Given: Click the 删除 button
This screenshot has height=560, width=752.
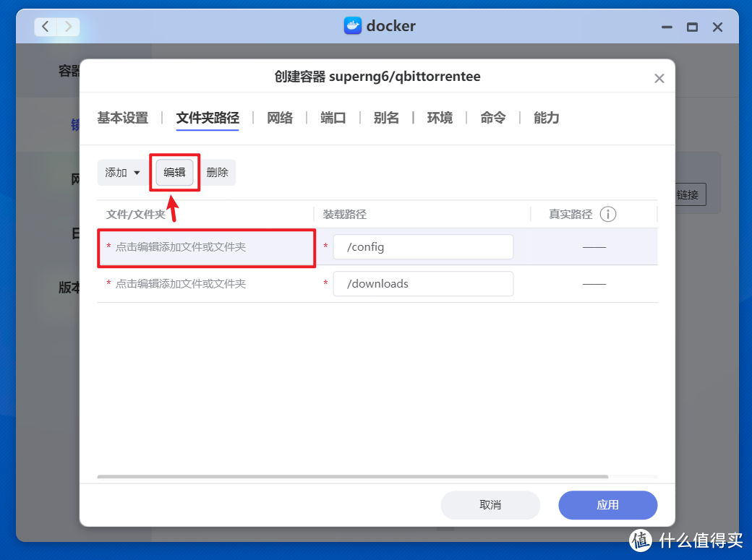Looking at the screenshot, I should (x=217, y=172).
